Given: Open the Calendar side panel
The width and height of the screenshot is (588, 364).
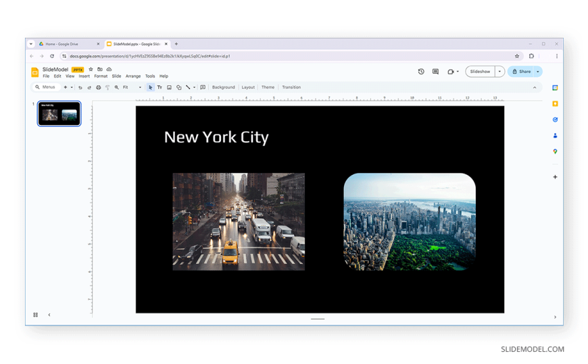Looking at the screenshot, I should tap(555, 88).
